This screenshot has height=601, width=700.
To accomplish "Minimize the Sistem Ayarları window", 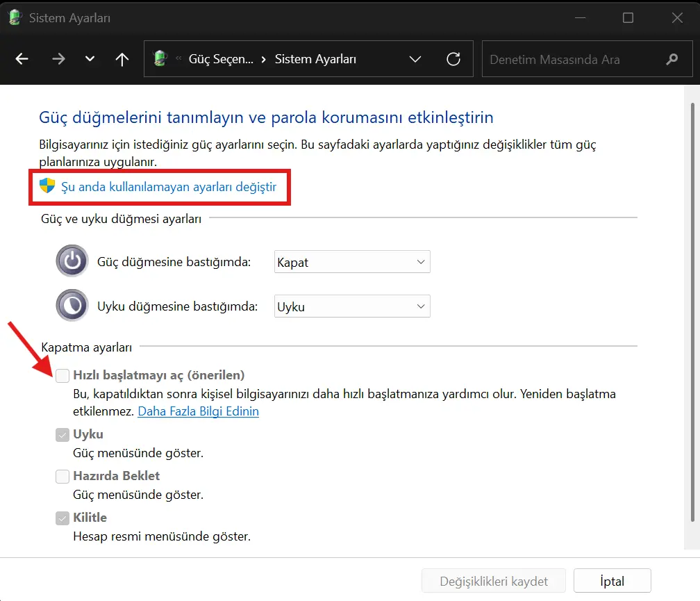I will [x=581, y=18].
